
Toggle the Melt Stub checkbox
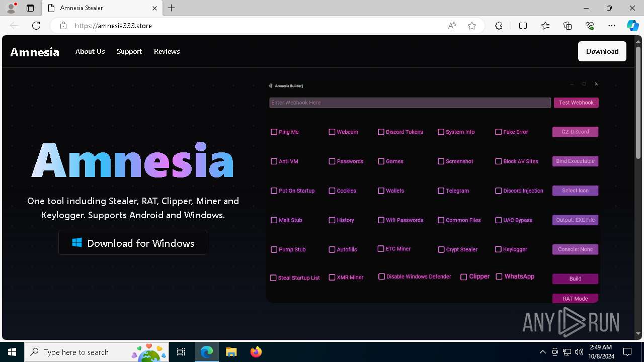[x=274, y=220]
